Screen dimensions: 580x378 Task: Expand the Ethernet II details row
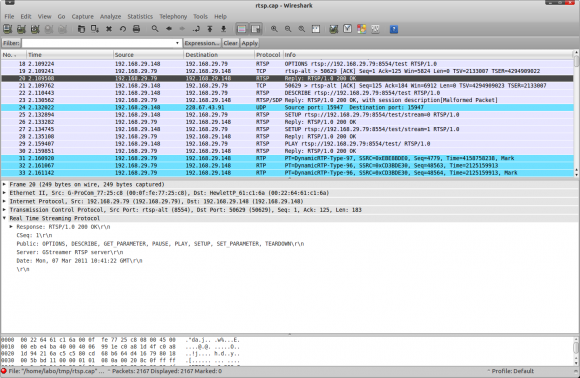[4, 193]
